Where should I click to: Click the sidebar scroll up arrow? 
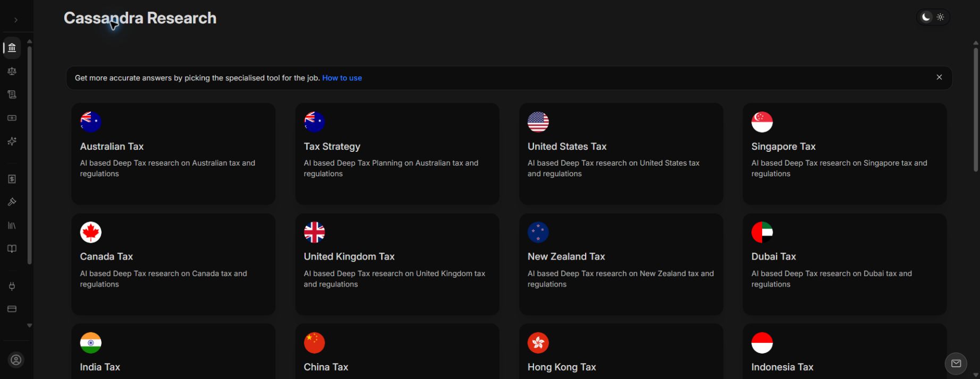[x=30, y=41]
